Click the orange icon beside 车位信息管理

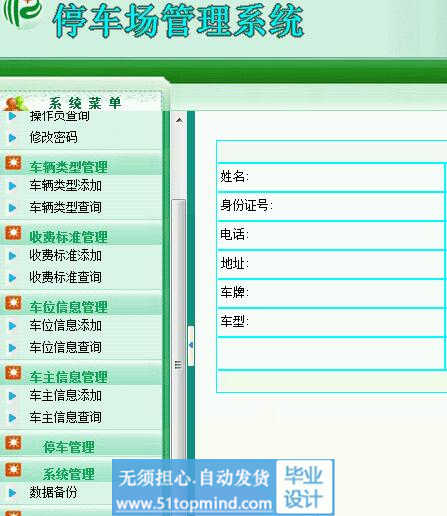(13, 303)
